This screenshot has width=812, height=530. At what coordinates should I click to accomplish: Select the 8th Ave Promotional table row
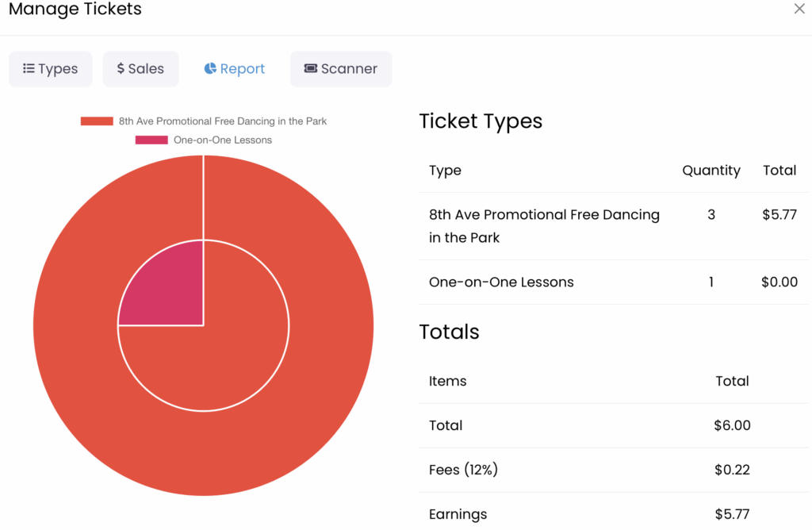[544, 226]
